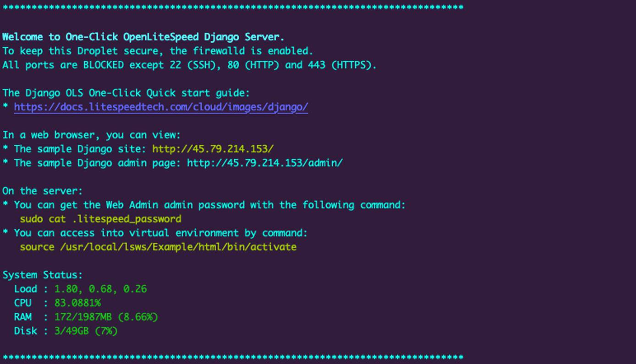Screen dimensions: 636x364
Task: Click the System Status: label
Action: tap(43, 275)
